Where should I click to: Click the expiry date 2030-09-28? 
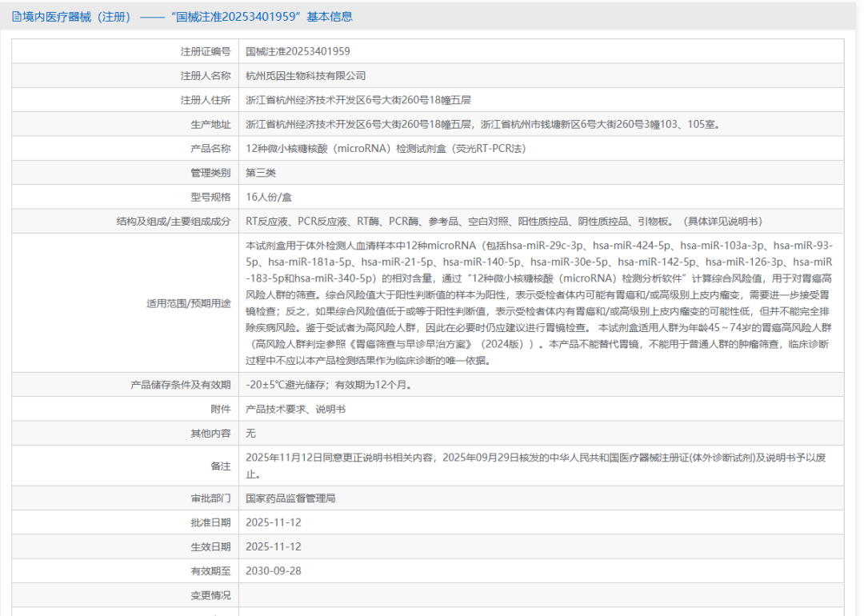point(273,571)
